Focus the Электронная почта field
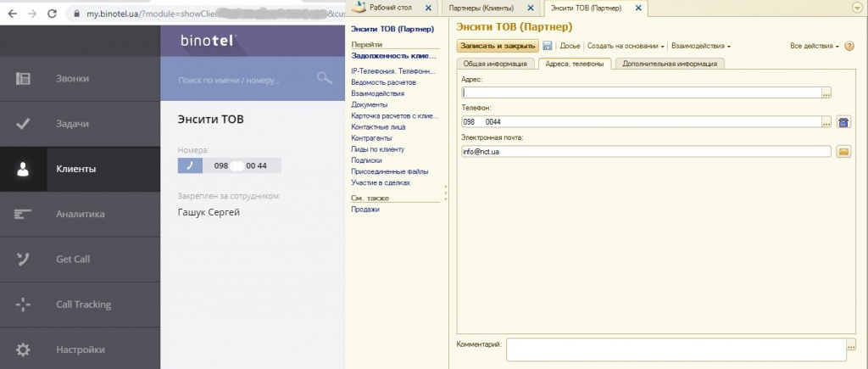 (646, 151)
